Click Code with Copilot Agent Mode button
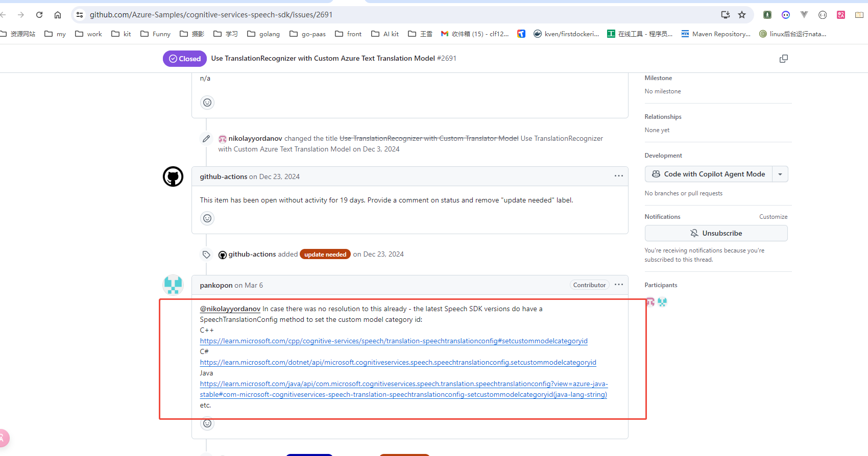The width and height of the screenshot is (868, 456). coord(709,174)
